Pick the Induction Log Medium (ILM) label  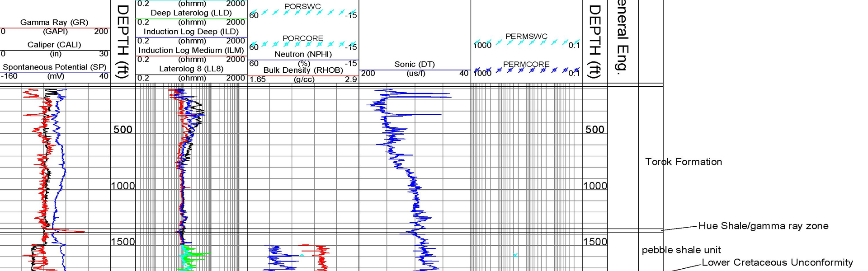(191, 50)
